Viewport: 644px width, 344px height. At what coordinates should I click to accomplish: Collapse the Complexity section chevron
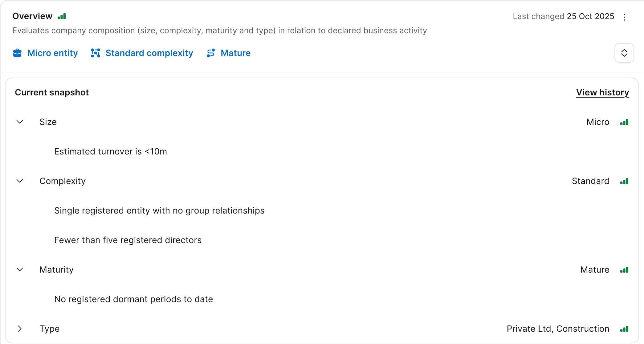coord(20,181)
